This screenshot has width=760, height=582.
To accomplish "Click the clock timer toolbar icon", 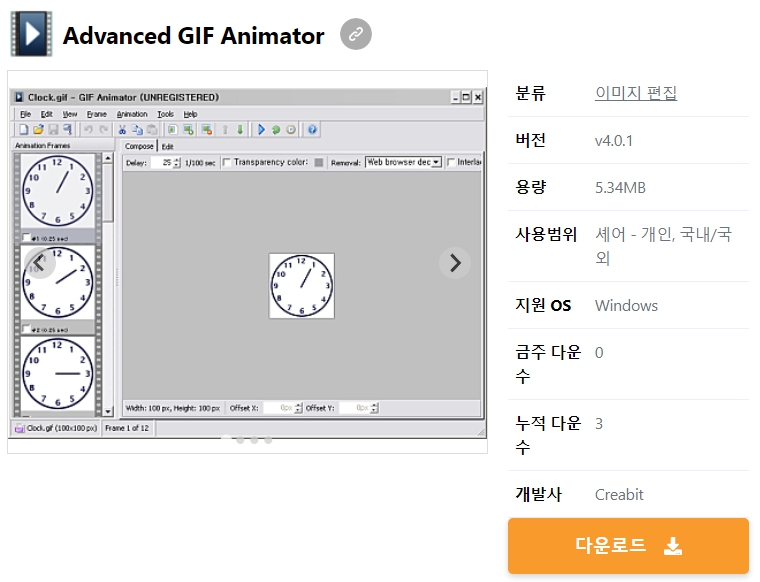I will click(x=291, y=129).
